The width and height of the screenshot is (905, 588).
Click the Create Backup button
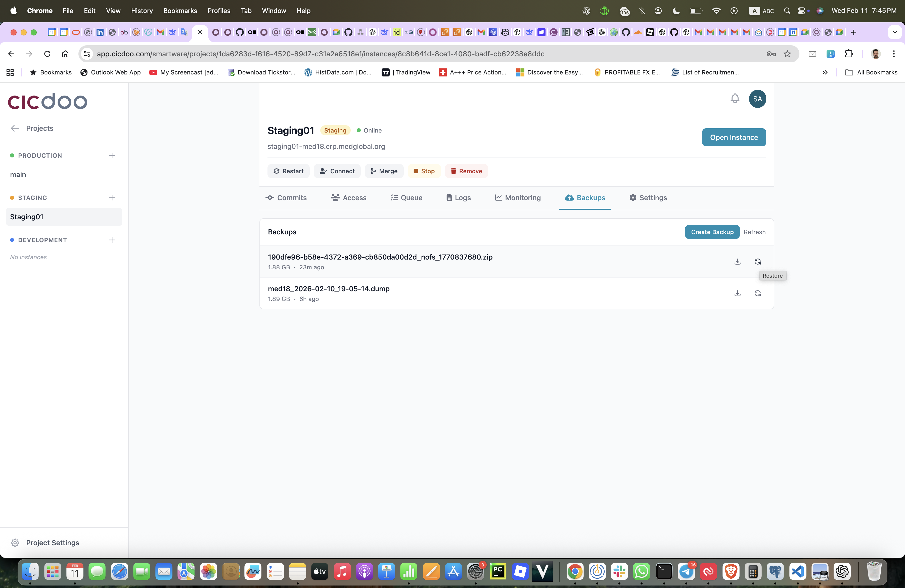[x=712, y=232]
